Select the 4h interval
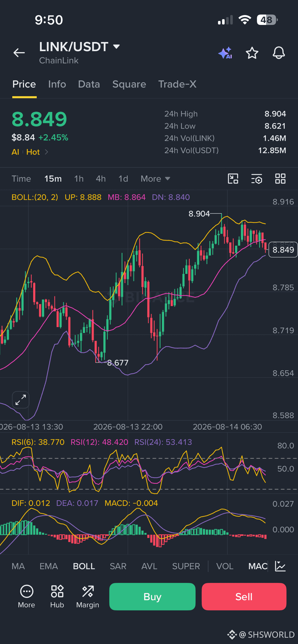 (101, 179)
